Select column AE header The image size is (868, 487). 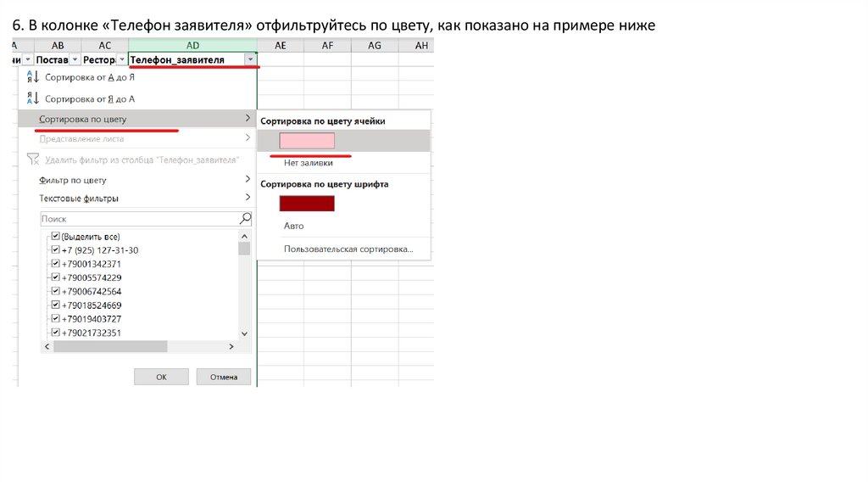click(281, 46)
